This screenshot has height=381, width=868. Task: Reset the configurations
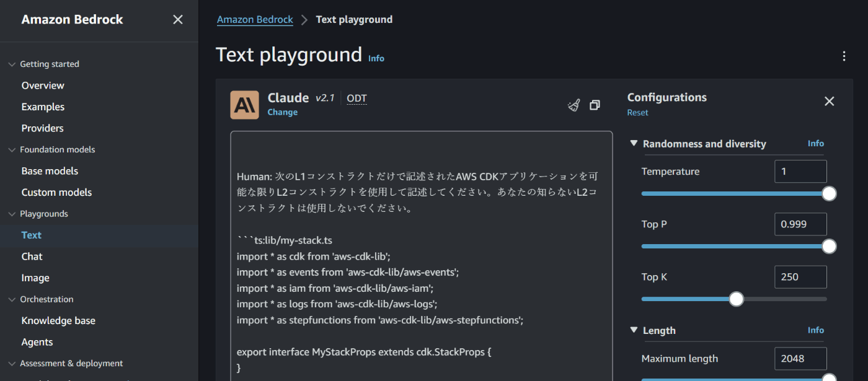point(637,113)
